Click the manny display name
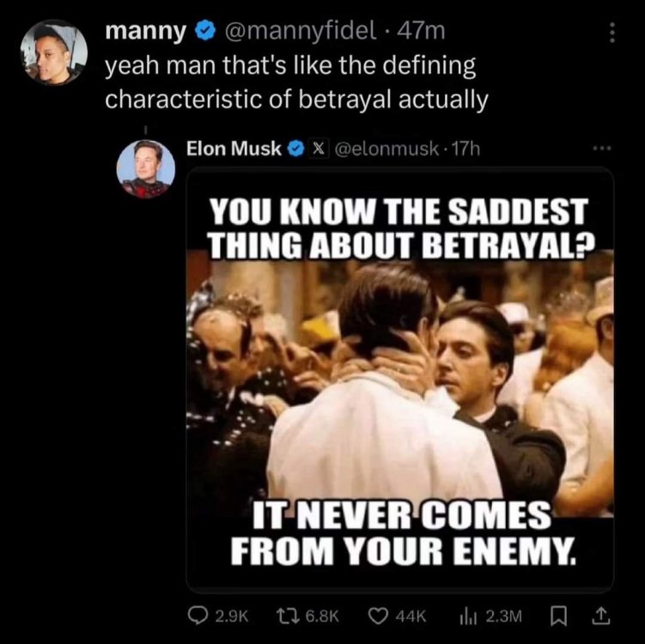The width and height of the screenshot is (645, 644). point(145,33)
